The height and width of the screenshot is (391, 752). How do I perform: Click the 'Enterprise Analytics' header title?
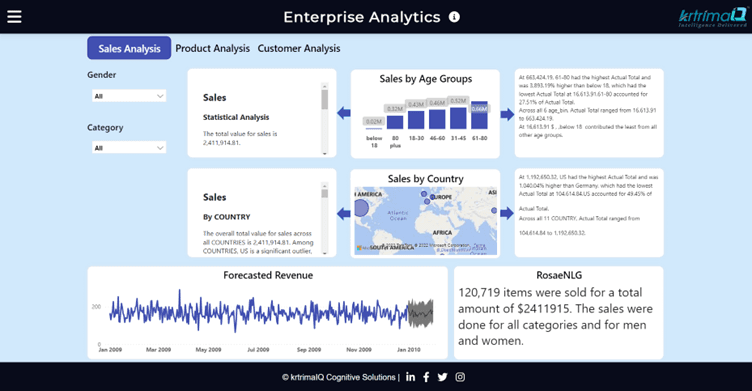click(362, 17)
